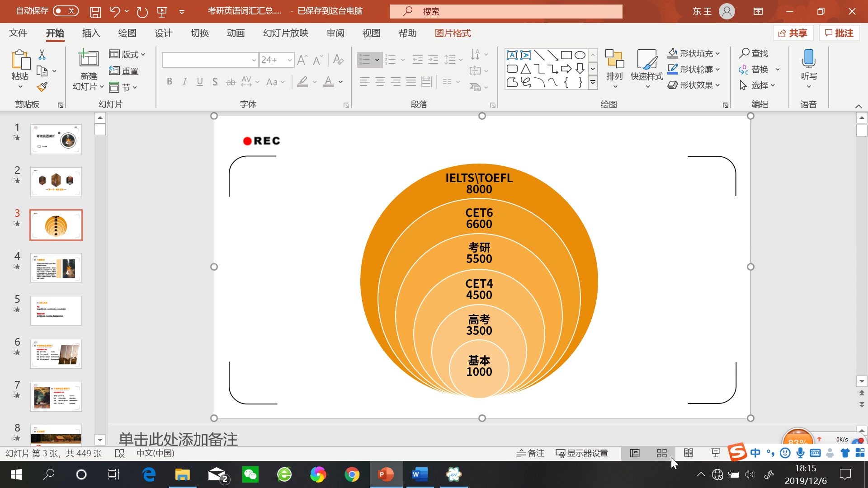
Task: Toggle Italic formatting
Action: click(x=184, y=82)
